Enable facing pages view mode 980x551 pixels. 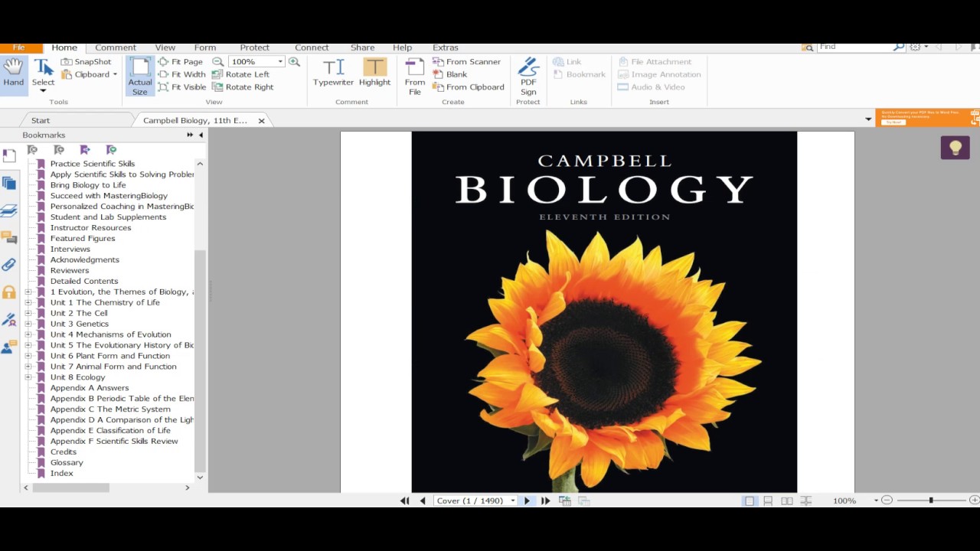click(x=787, y=500)
